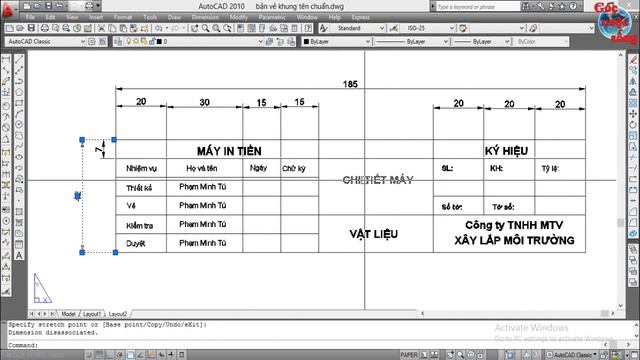
Task: Open the Modify menu
Action: [x=238, y=18]
